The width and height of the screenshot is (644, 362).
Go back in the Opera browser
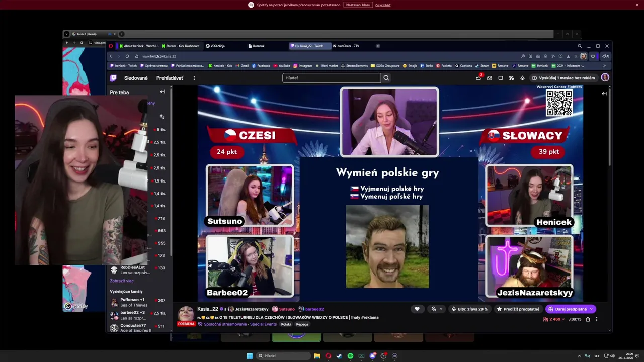tap(111, 56)
